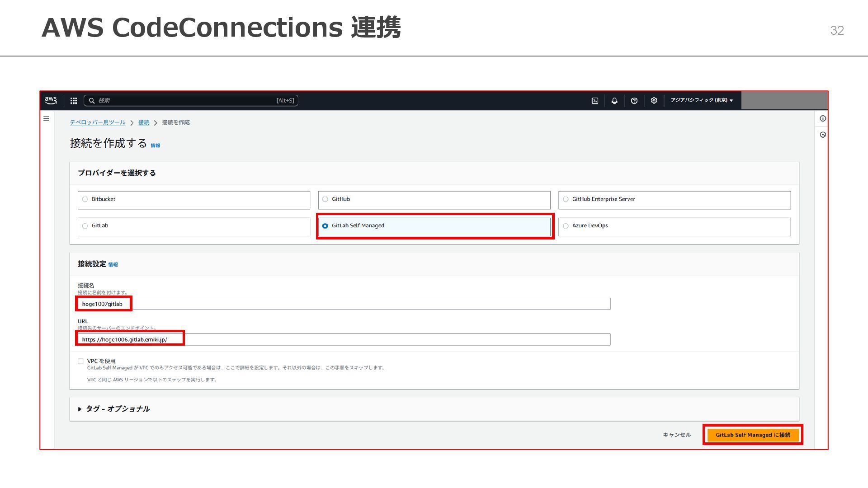868x488 pixels.
Task: Open the help question mark icon
Action: tap(634, 101)
